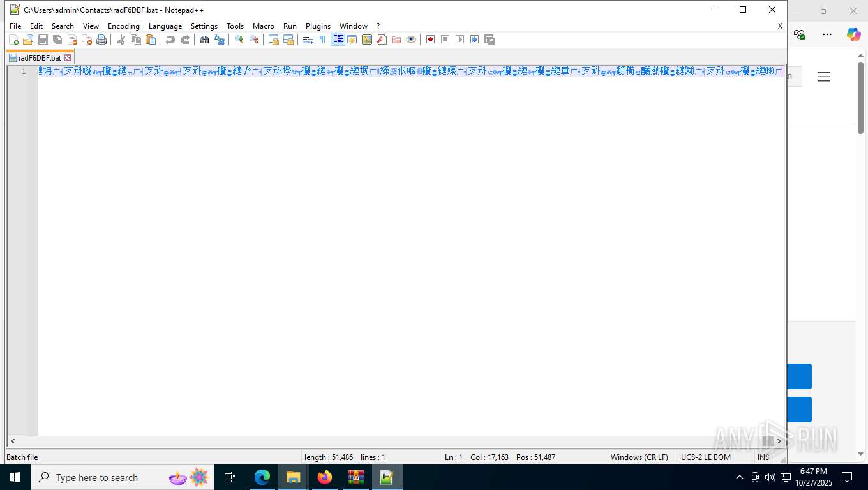Viewport: 868px width, 490px height.
Task: Open the hamburger menu in browser window
Action: click(x=824, y=77)
